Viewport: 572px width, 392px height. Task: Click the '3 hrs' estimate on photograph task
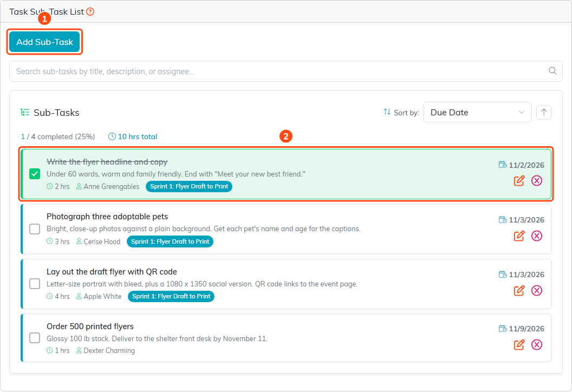(x=62, y=241)
